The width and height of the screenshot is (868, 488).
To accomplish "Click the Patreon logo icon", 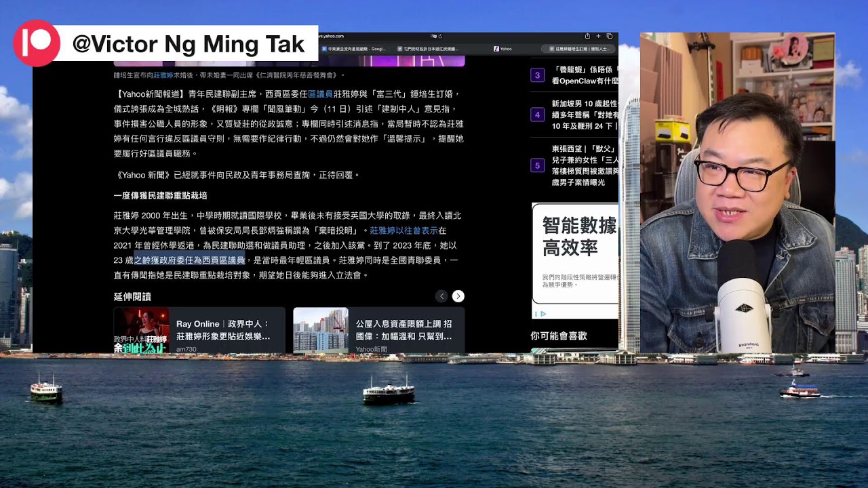I will [x=37, y=43].
